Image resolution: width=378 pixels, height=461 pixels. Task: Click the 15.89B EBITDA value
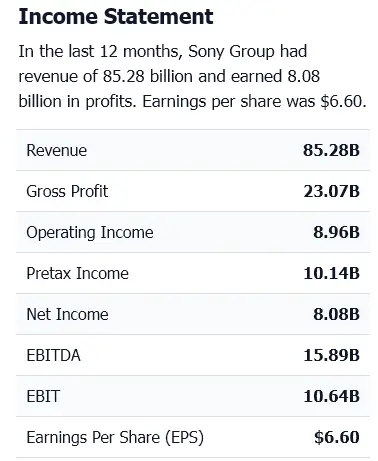332,355
